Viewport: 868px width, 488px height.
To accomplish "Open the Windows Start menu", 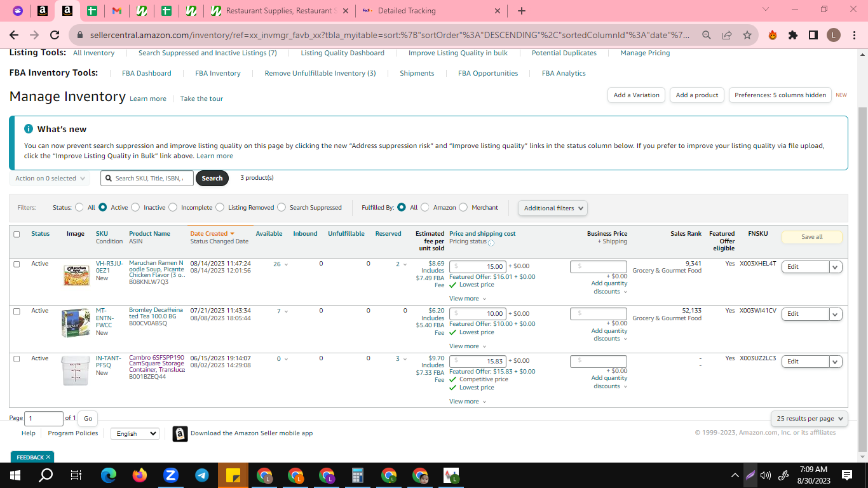I will click(x=15, y=475).
